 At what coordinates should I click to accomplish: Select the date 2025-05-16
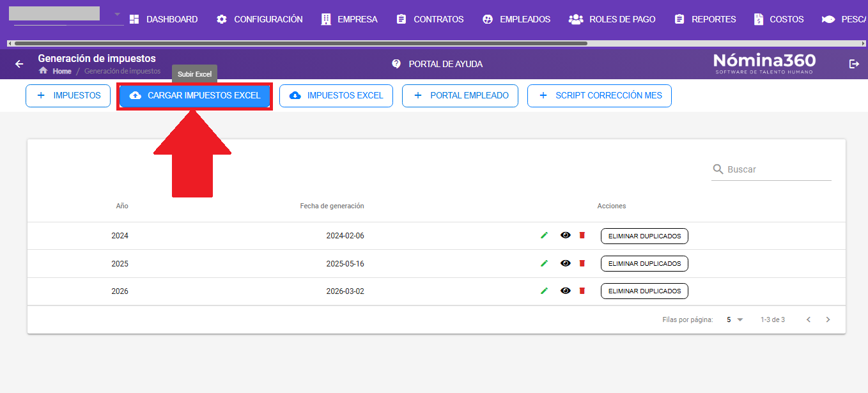point(345,263)
